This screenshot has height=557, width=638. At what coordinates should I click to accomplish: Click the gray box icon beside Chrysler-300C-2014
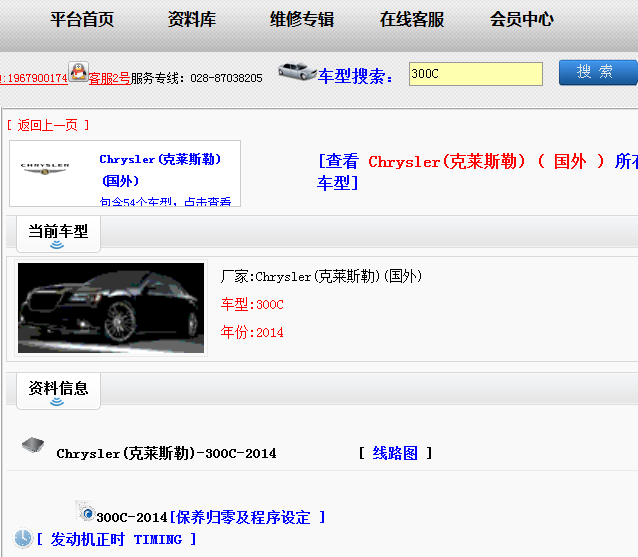tap(33, 445)
